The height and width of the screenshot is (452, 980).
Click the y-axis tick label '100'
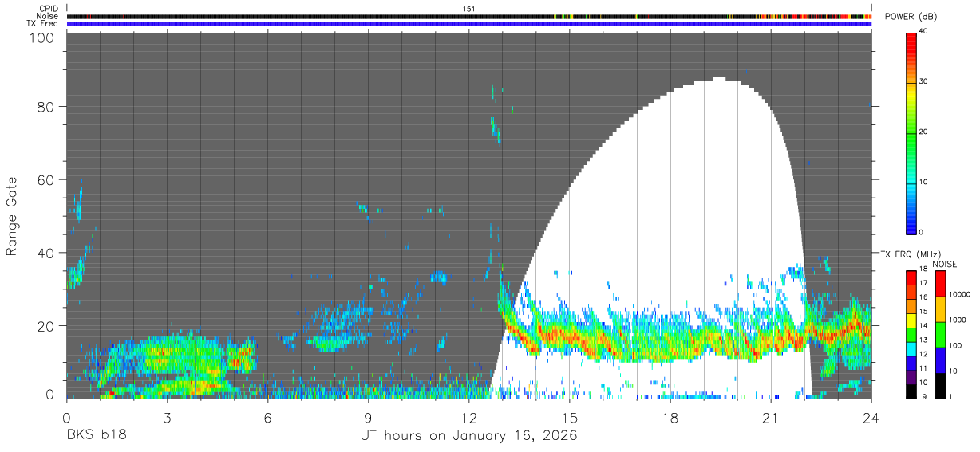pos(42,37)
